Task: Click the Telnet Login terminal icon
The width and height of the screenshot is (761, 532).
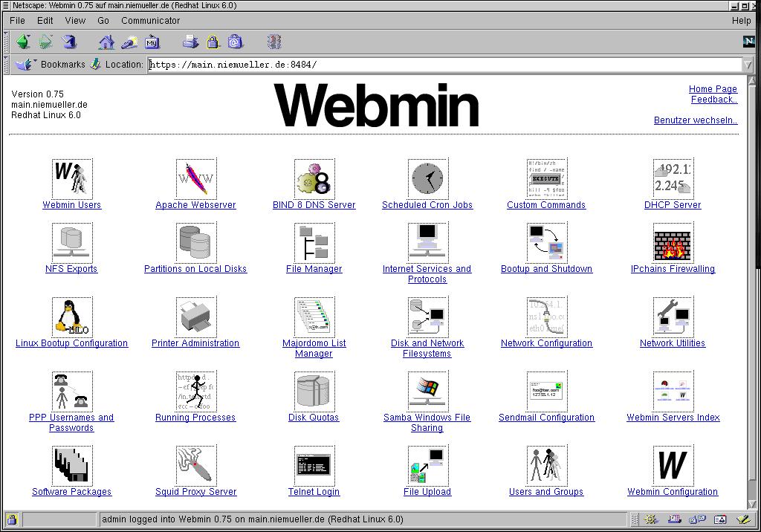Action: coord(314,465)
